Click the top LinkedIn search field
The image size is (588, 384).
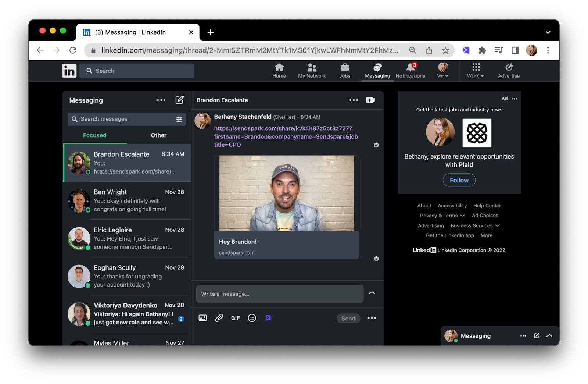tap(137, 71)
